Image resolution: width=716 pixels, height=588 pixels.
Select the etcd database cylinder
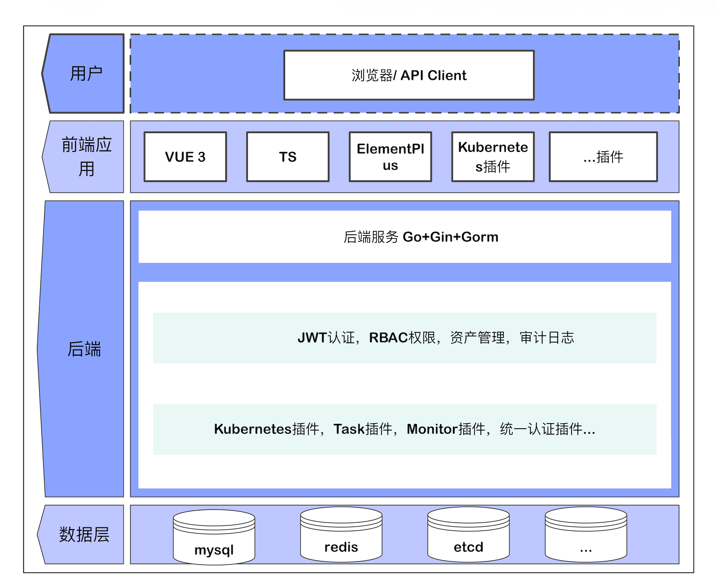click(468, 534)
